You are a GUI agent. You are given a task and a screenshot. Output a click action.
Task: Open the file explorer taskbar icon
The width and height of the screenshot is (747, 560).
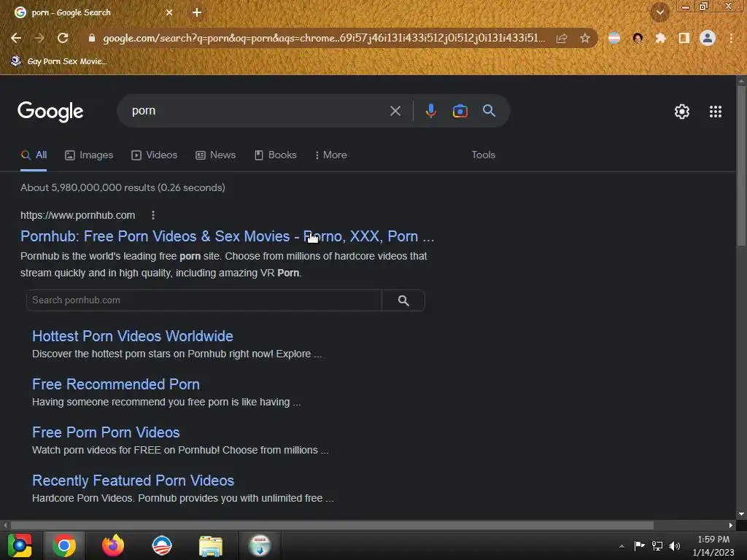pos(211,545)
